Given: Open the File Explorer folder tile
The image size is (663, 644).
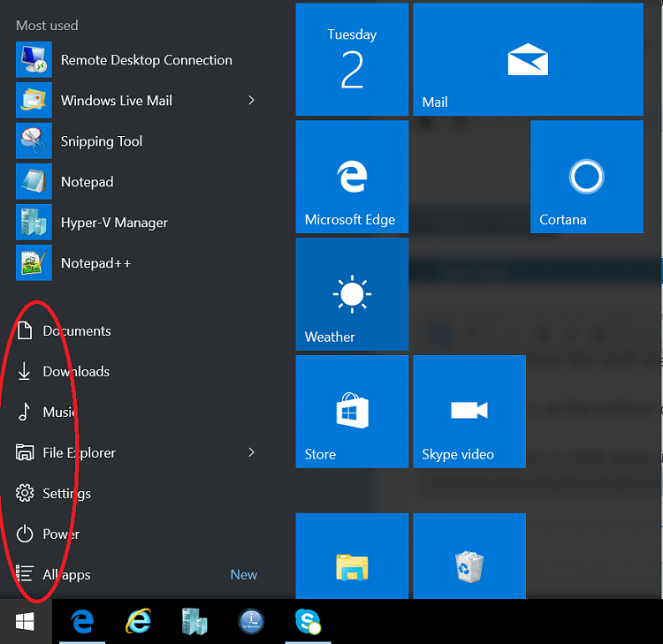Looking at the screenshot, I should pos(352,557).
